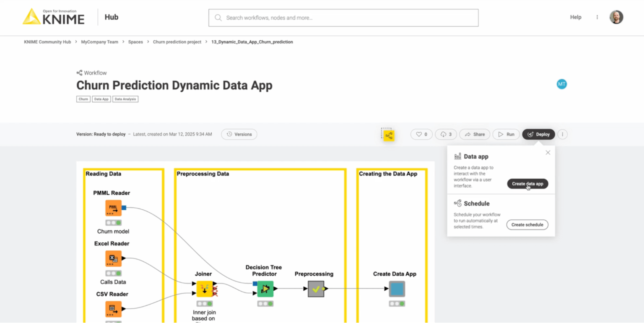Click the CSV Reader node icon

click(113, 309)
